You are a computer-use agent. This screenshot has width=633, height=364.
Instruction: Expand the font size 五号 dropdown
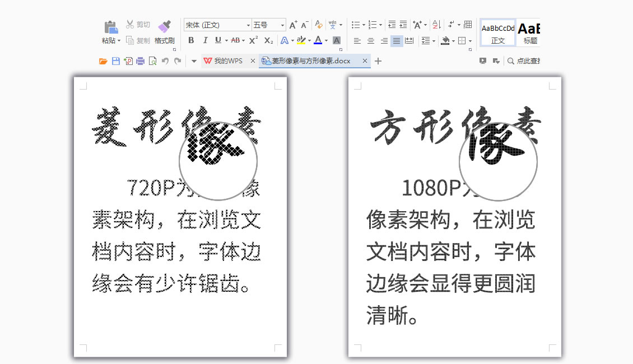[282, 25]
